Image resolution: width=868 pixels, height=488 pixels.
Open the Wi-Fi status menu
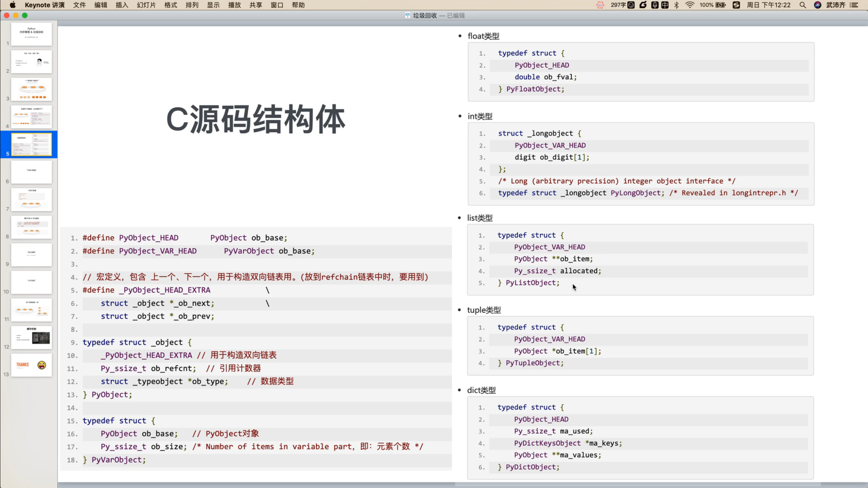pyautogui.click(x=690, y=5)
